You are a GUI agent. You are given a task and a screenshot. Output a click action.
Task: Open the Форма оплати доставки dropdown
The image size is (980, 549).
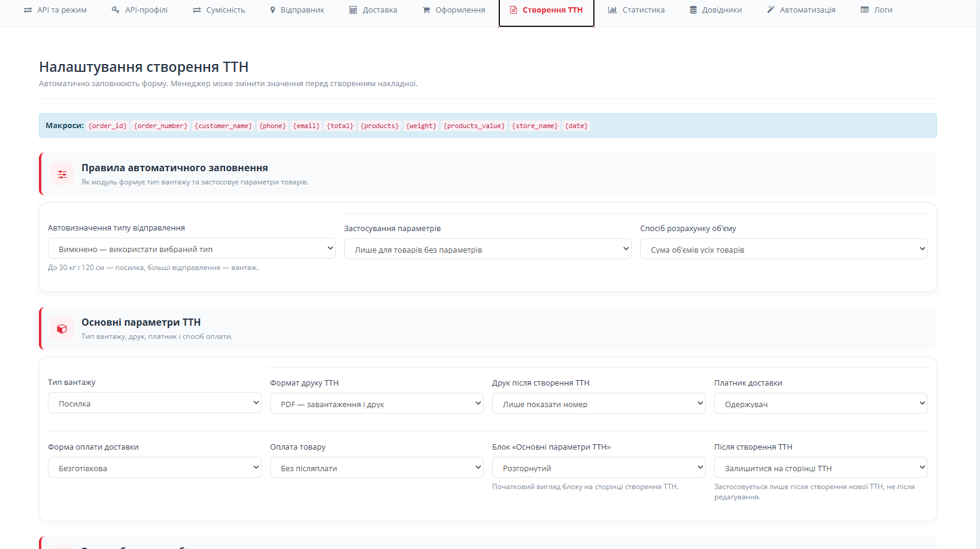pyautogui.click(x=154, y=468)
